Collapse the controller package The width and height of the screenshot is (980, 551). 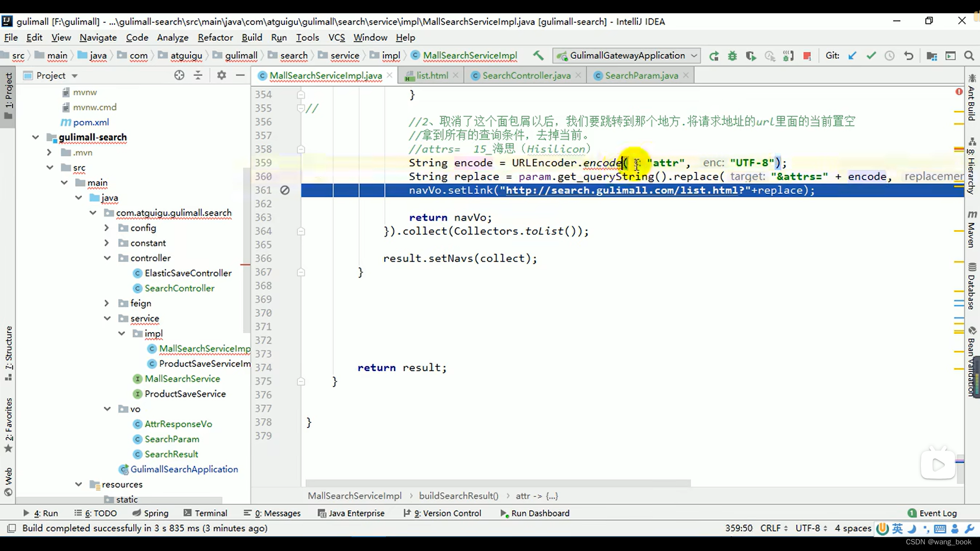107,258
